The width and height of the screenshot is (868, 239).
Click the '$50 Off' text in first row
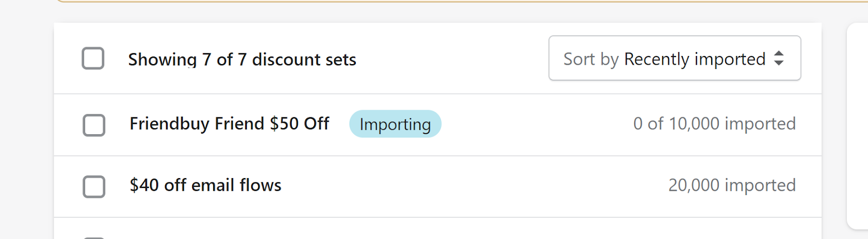299,124
